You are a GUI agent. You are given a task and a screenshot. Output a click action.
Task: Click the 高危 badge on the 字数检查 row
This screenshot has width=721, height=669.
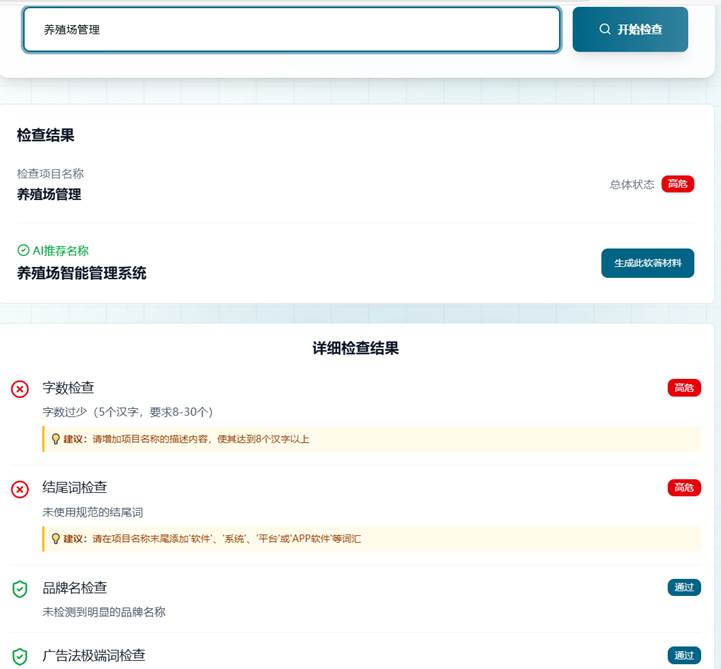[684, 388]
